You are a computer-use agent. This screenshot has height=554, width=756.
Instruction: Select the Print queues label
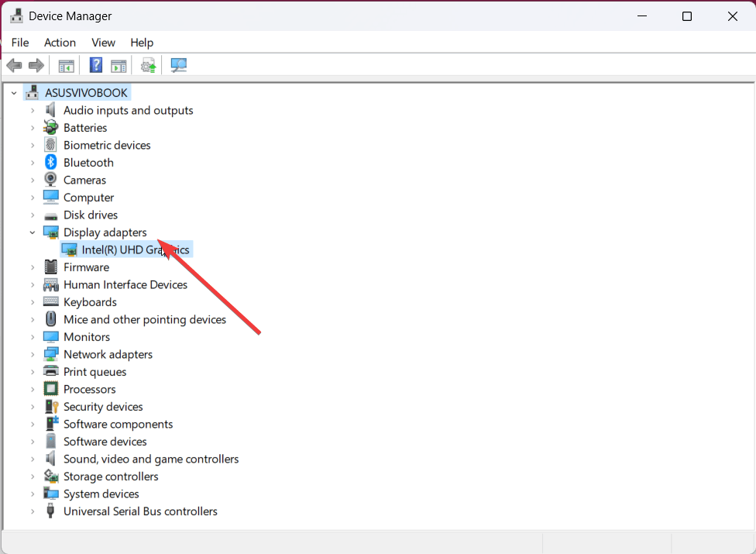click(95, 372)
